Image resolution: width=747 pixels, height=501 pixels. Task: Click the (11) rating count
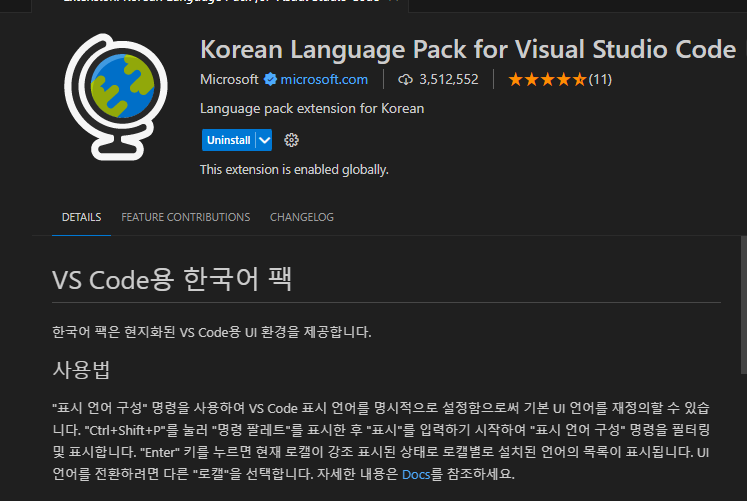coord(600,79)
